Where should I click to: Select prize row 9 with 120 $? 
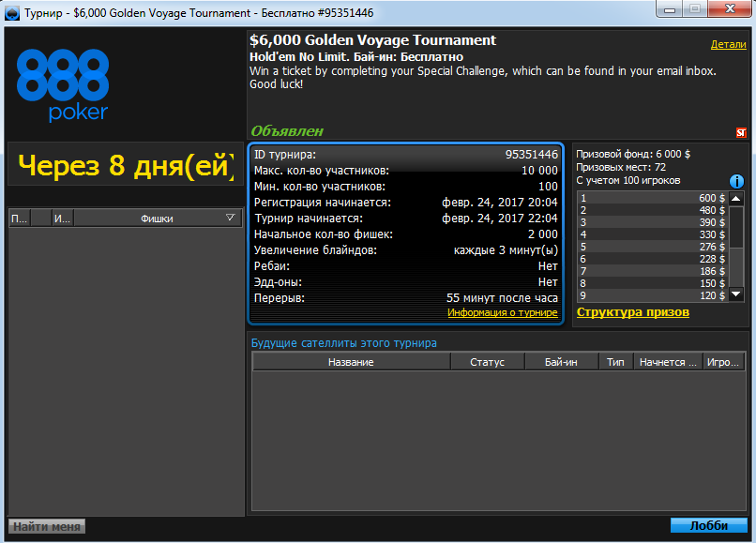point(653,295)
